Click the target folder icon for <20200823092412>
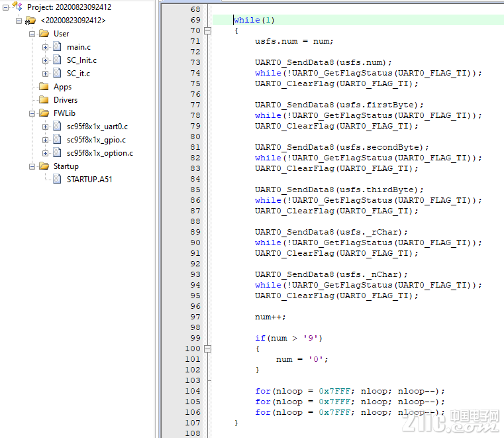This screenshot has height=438, width=504. tap(30, 21)
